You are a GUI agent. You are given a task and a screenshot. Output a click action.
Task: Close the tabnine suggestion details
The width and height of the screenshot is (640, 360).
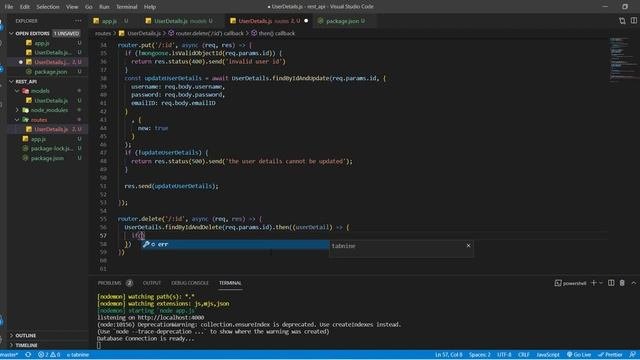pos(469,246)
